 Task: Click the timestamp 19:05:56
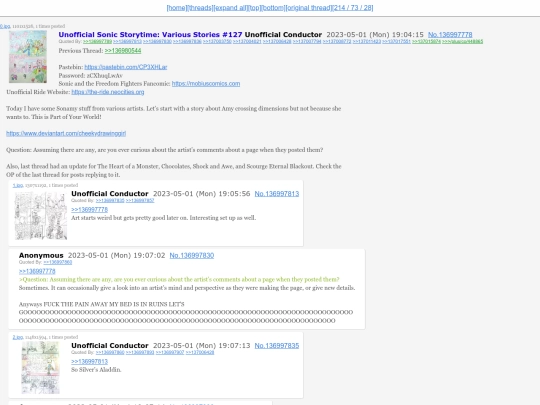(x=201, y=194)
